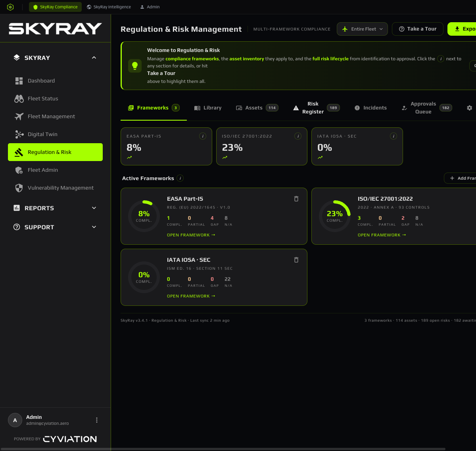The image size is (476, 451).
Task: Open the admin user three-dot menu
Action: point(97,420)
